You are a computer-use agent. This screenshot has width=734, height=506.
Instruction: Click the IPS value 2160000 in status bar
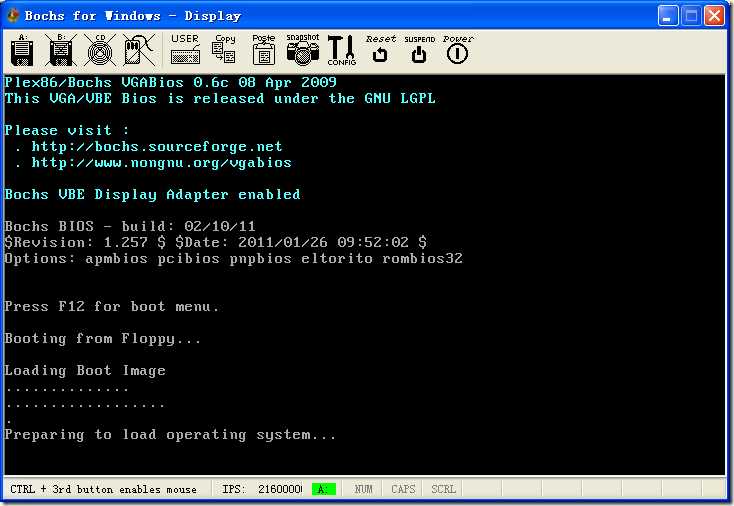pyautogui.click(x=280, y=489)
